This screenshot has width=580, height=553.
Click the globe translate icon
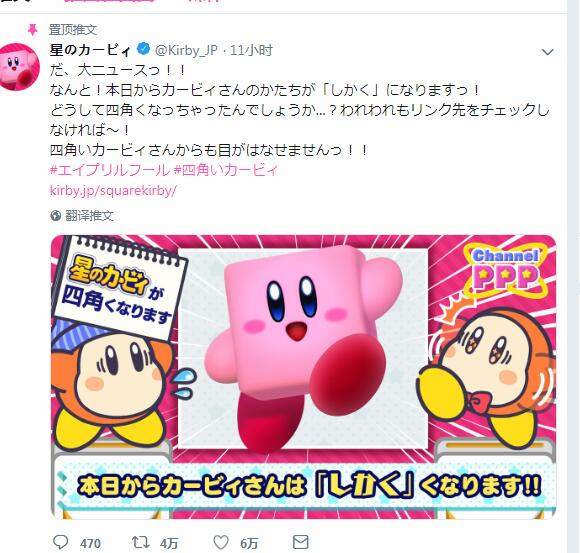tap(55, 215)
